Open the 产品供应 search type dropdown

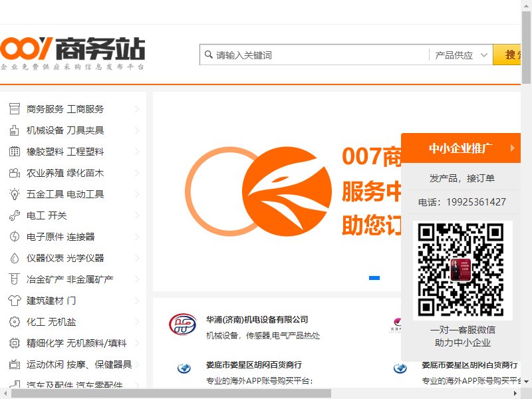click(x=461, y=55)
